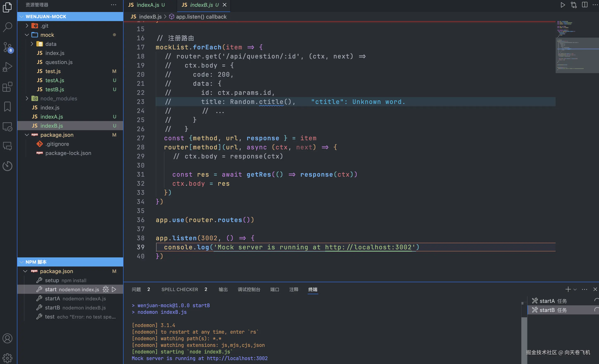Image resolution: width=599 pixels, height=364 pixels.
Task: Open the Bookmarks view icon
Action: (7, 107)
